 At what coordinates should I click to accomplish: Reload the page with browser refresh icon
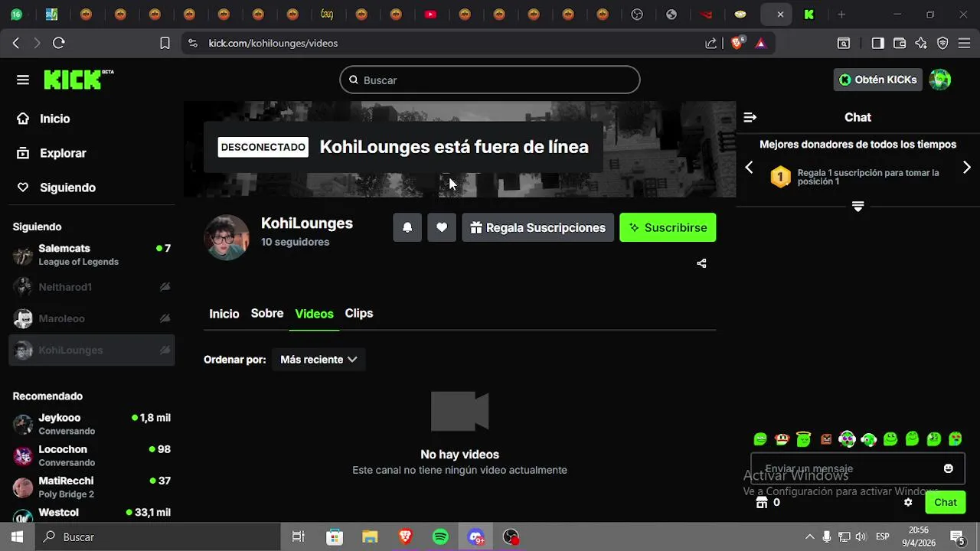point(58,44)
